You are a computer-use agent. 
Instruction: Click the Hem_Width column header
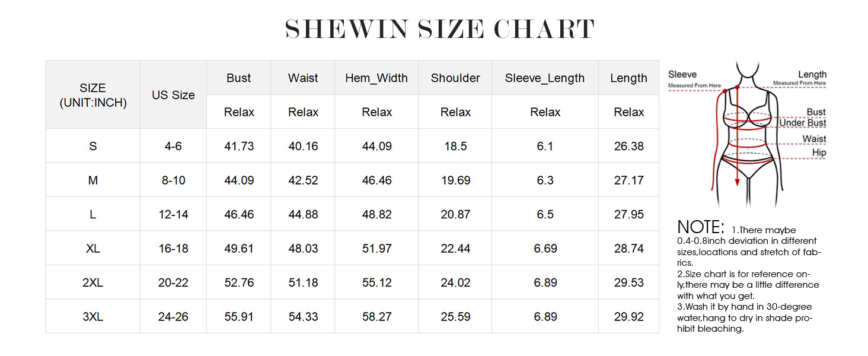(376, 78)
